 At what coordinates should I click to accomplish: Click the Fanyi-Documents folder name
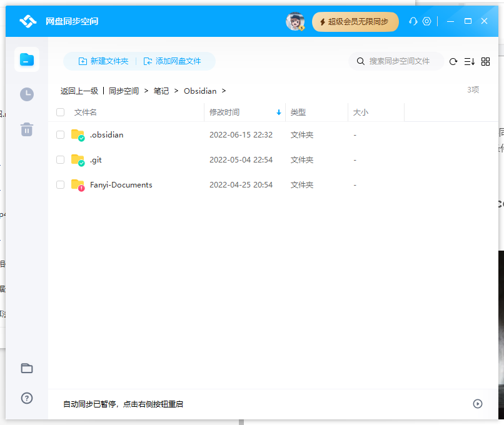pyautogui.click(x=121, y=185)
